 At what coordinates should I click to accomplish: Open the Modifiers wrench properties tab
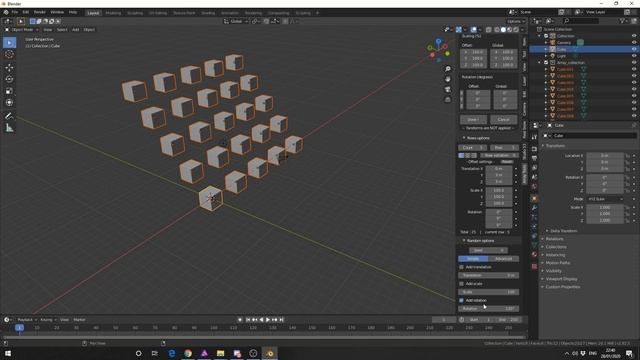point(534,208)
